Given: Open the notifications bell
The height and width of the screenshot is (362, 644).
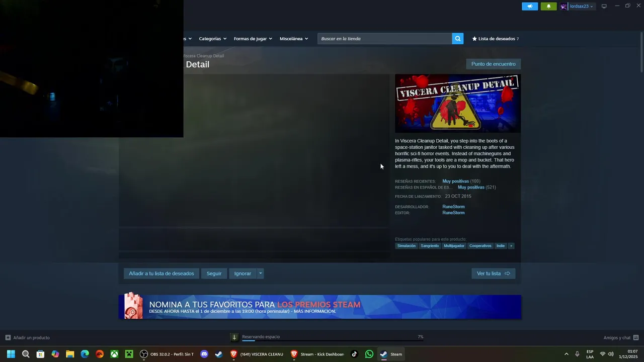Looking at the screenshot, I should point(548,6).
